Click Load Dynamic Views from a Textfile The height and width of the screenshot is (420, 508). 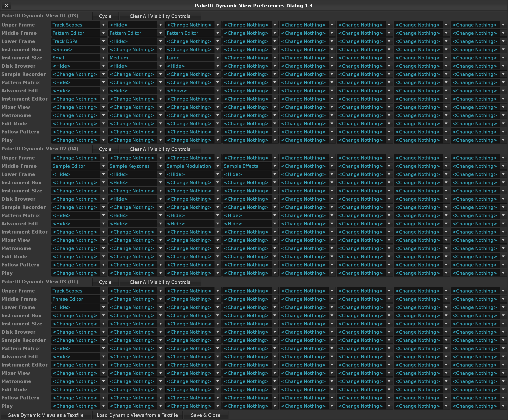tap(137, 415)
